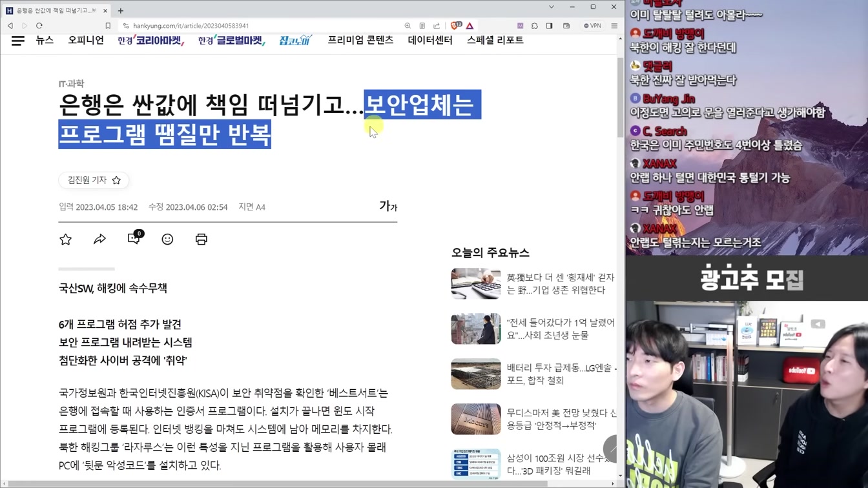Open the 배터리 투자 급제동 LG엔솔 headline

(561, 374)
